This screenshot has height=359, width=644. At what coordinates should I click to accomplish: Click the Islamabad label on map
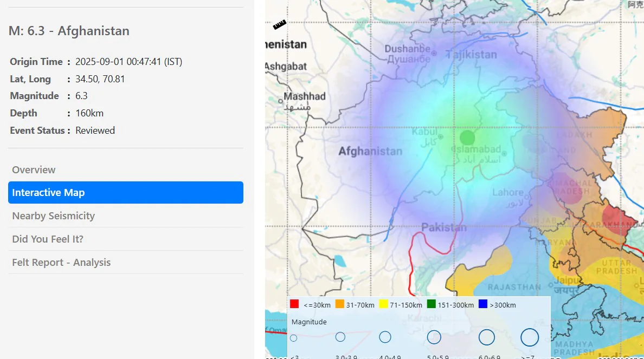[x=476, y=149]
